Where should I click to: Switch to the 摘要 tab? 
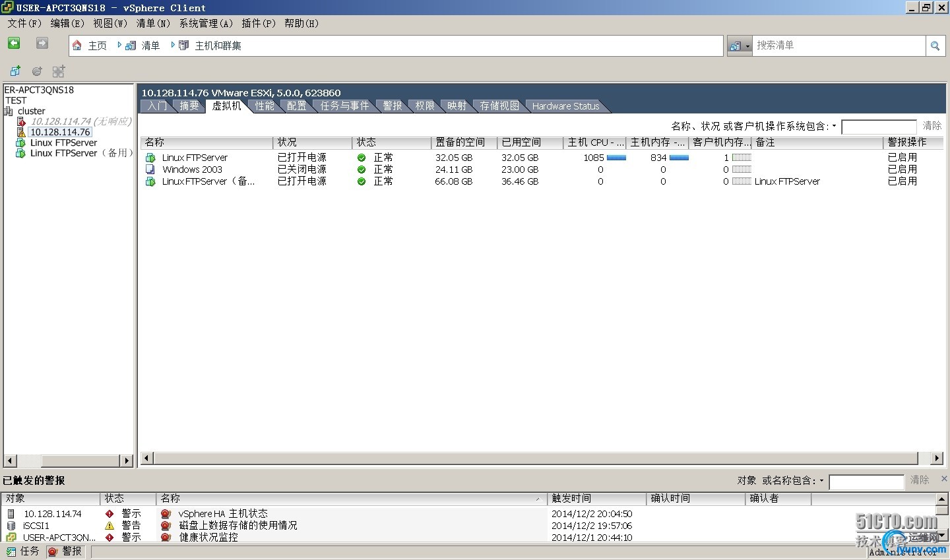[189, 106]
